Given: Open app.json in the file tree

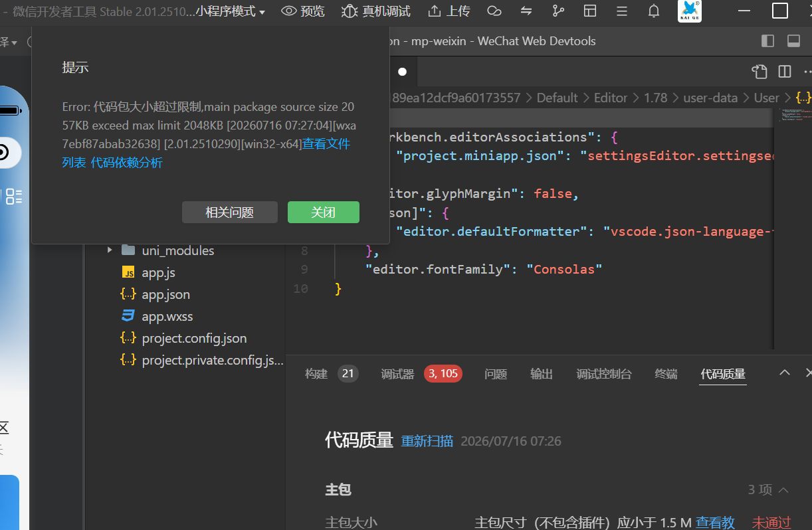Looking at the screenshot, I should (x=166, y=294).
